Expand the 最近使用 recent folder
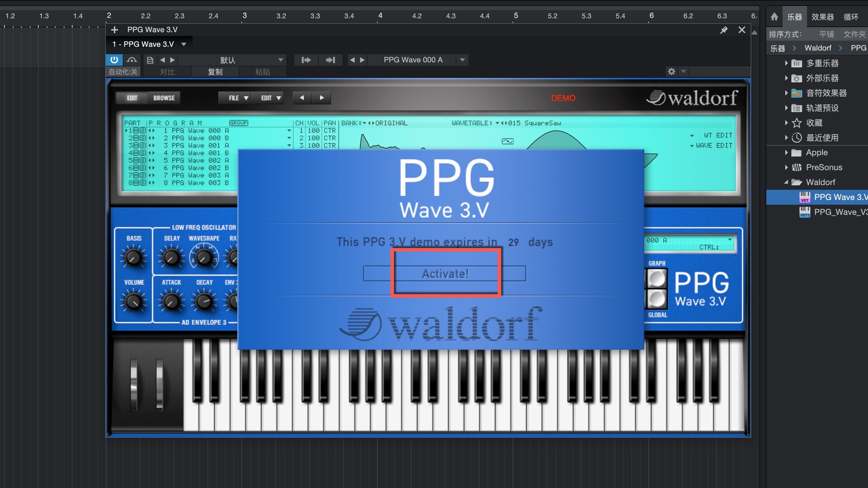The width and height of the screenshot is (868, 488). pos(786,138)
